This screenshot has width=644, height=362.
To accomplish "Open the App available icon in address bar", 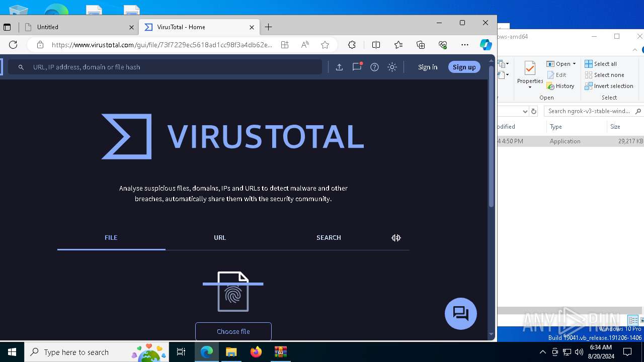I will pos(285,45).
